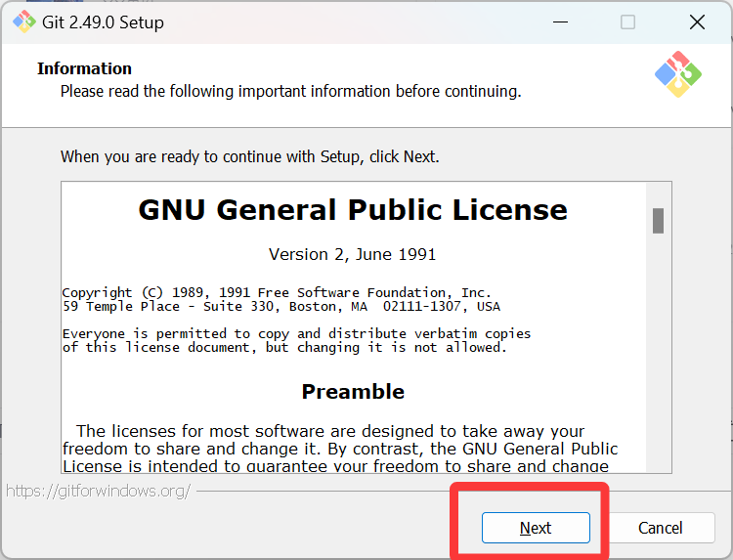
Task: Close the Git 2.49.0 Setup window
Action: tap(697, 22)
